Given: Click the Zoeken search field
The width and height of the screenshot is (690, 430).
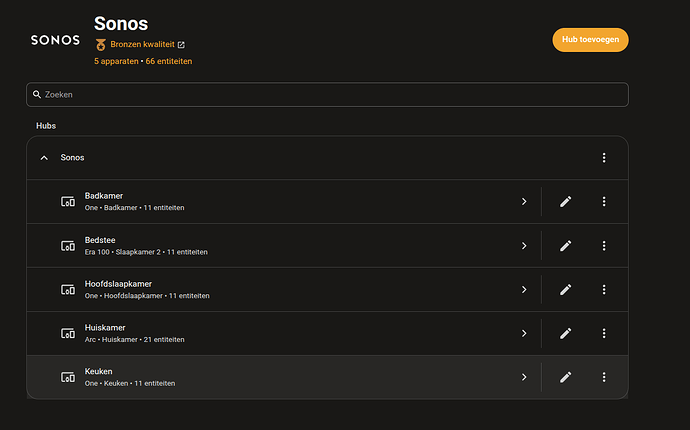Looking at the screenshot, I should click(x=327, y=95).
